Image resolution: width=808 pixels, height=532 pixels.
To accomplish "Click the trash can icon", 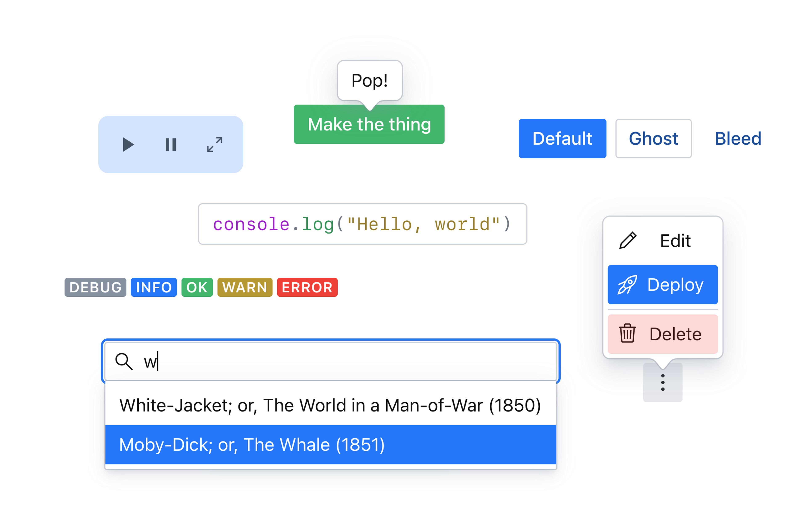I will tap(627, 334).
